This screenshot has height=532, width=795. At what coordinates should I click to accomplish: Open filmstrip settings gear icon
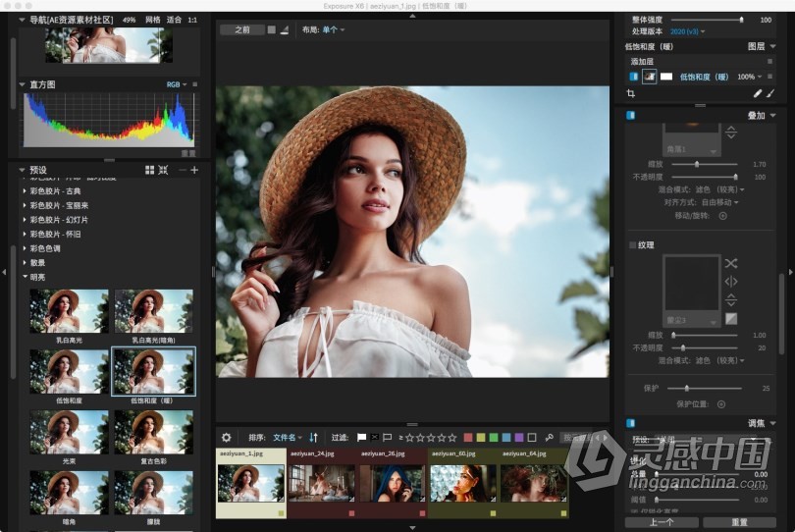[226, 437]
